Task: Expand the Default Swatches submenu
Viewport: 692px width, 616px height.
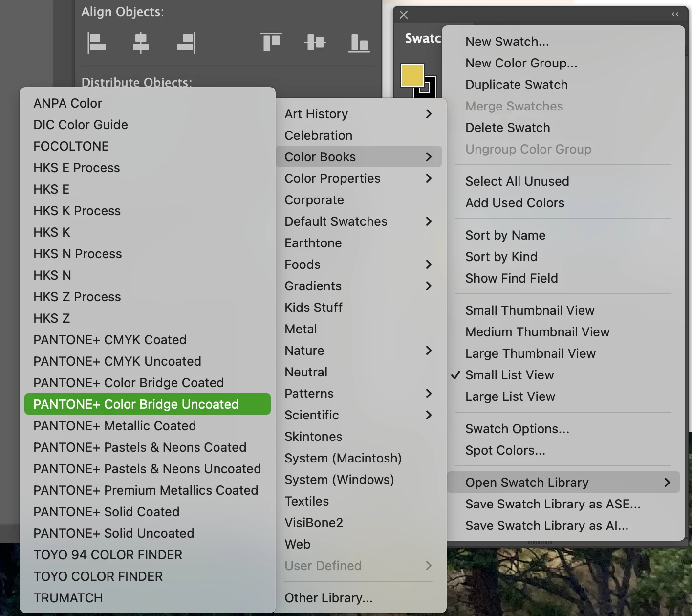Action: click(x=359, y=221)
